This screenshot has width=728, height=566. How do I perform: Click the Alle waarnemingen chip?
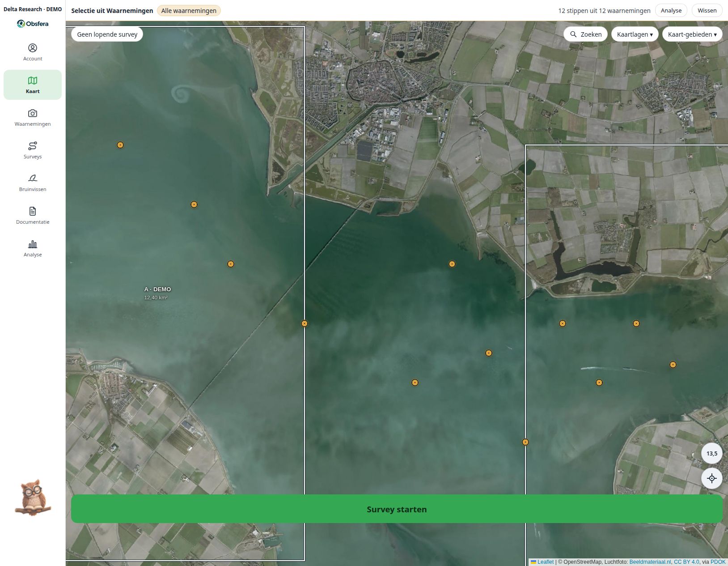189,11
